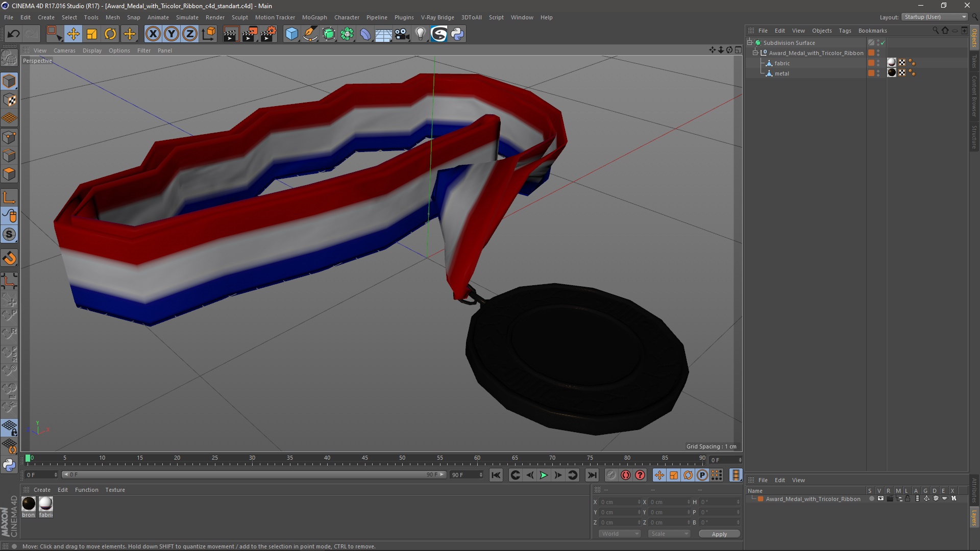Click the Record Active Objects button
980x551 pixels.
point(611,475)
